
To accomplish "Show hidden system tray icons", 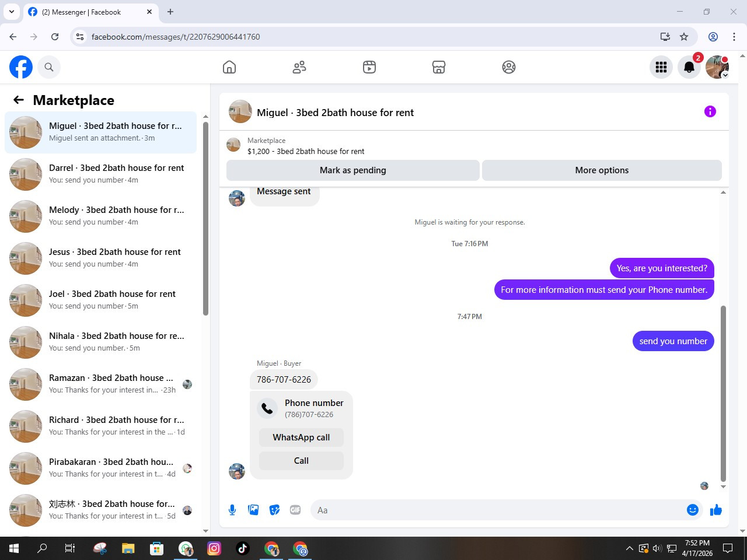I will (629, 548).
